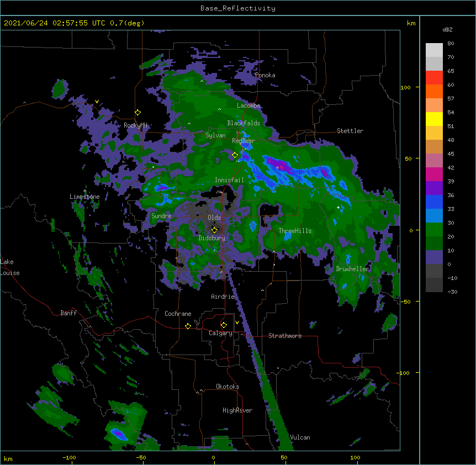Click the yellow diamond marker above RockyMH
Image resolution: width=476 pixels, height=465 pixels.
[138, 113]
